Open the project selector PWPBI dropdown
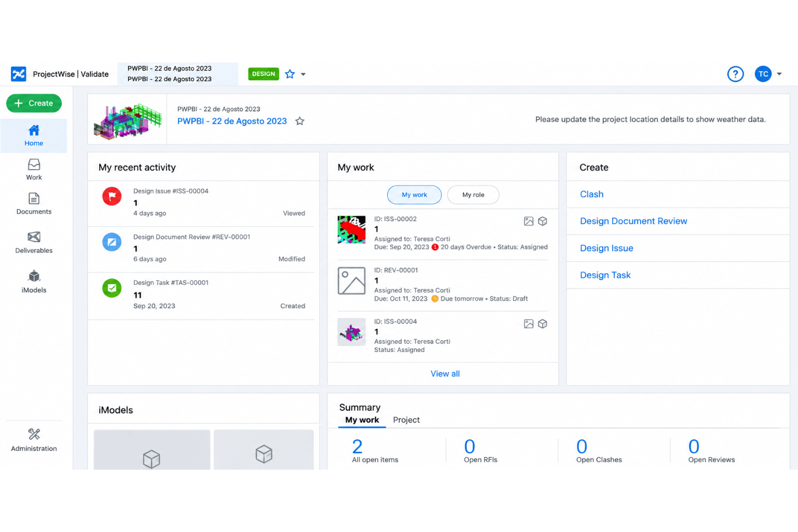798x532 pixels. coord(177,74)
